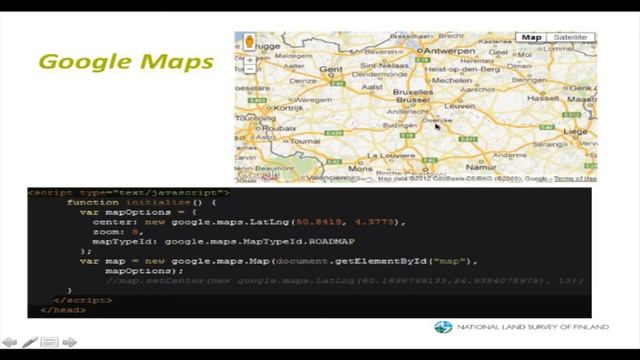Click latitude value 50.8419 in code
This screenshot has height=360, width=640.
[318, 222]
